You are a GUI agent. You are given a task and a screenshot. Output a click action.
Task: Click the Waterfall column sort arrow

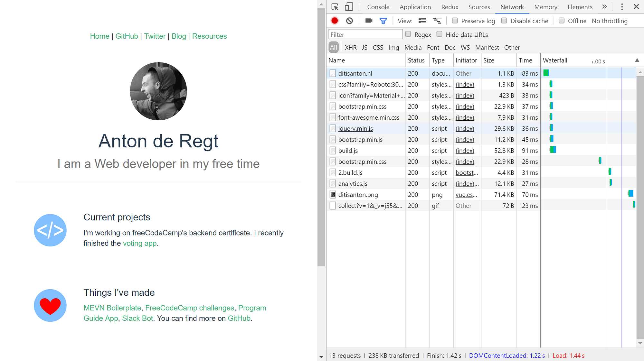pos(637,60)
